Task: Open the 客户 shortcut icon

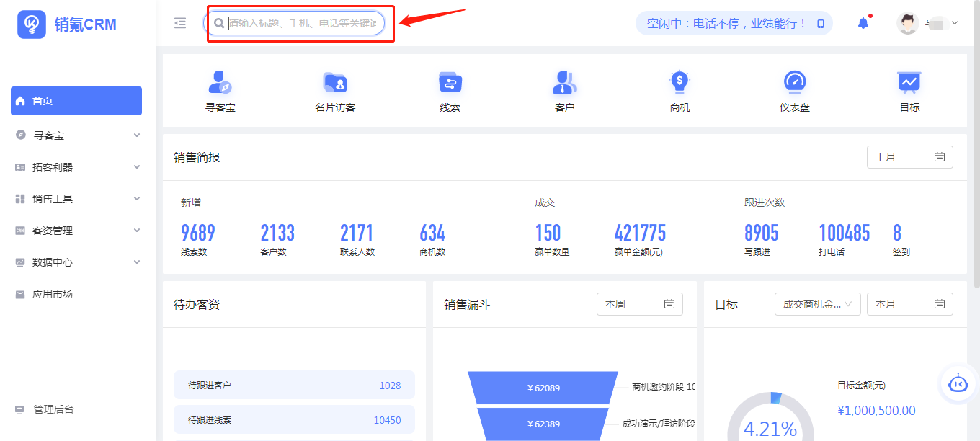Action: [564, 83]
